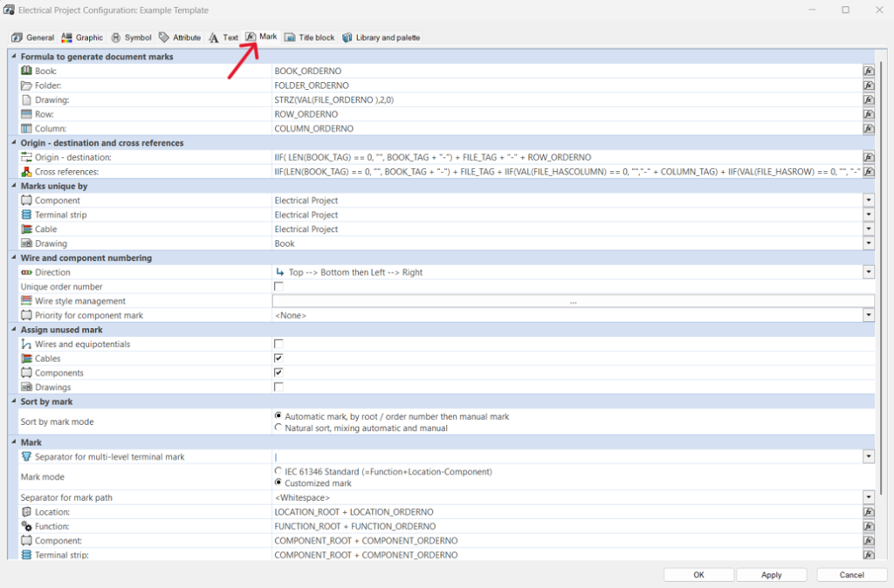
Task: Open formula editor for Folder mark
Action: pyautogui.click(x=869, y=85)
